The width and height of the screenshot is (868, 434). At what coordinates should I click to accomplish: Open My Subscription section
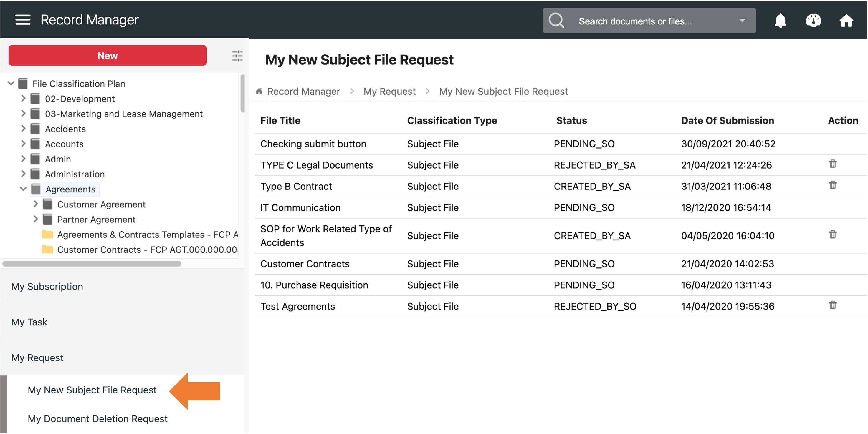click(47, 287)
